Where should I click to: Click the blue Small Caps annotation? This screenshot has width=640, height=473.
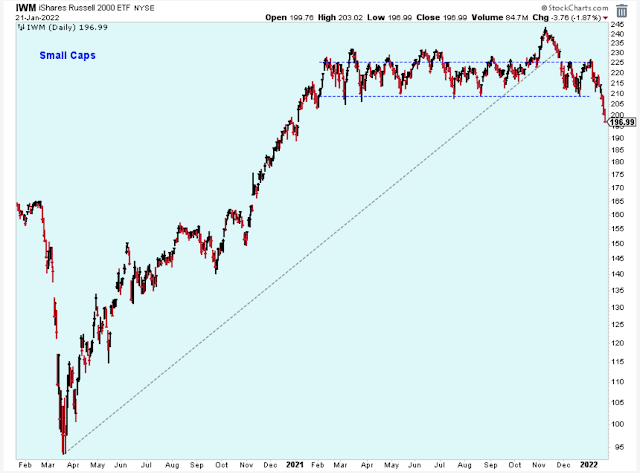tap(67, 56)
